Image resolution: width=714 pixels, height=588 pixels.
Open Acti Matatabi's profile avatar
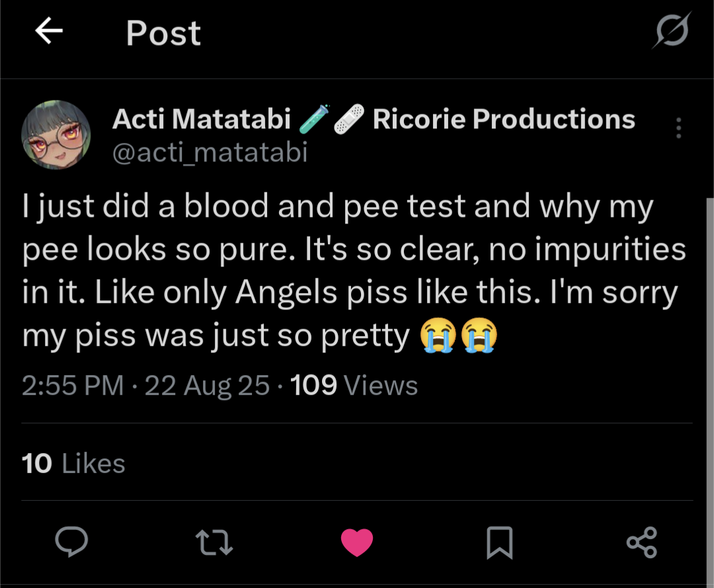[56, 135]
